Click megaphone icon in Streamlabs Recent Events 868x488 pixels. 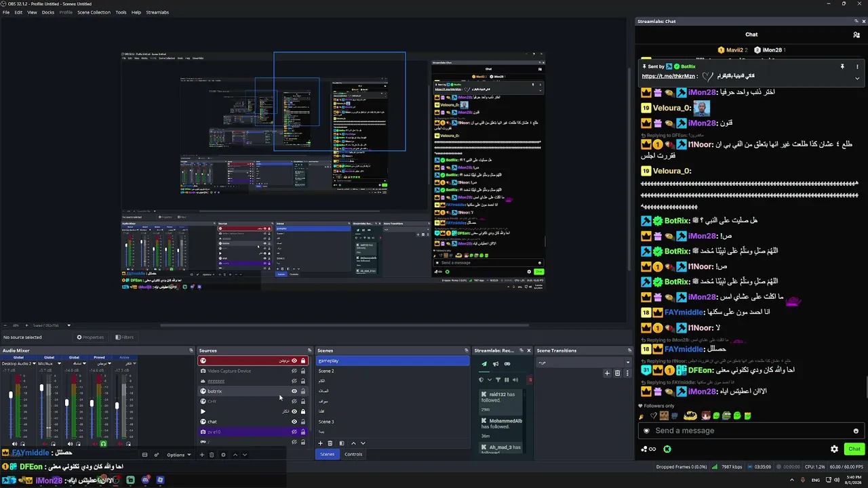pyautogui.click(x=495, y=364)
